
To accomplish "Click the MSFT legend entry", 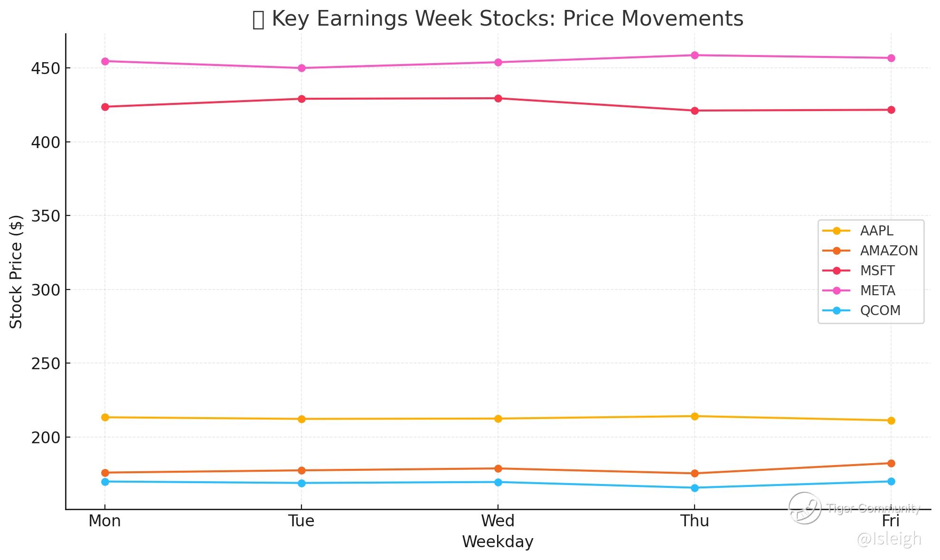I will (x=877, y=271).
